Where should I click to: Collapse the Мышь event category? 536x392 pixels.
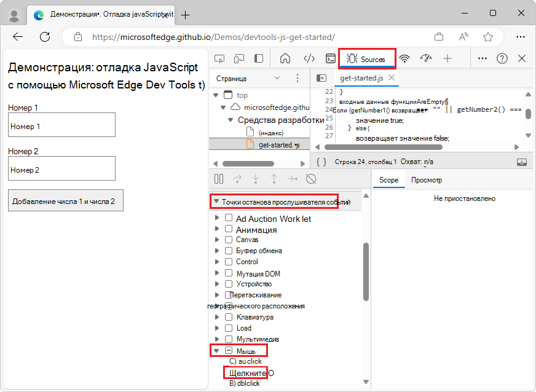216,351
